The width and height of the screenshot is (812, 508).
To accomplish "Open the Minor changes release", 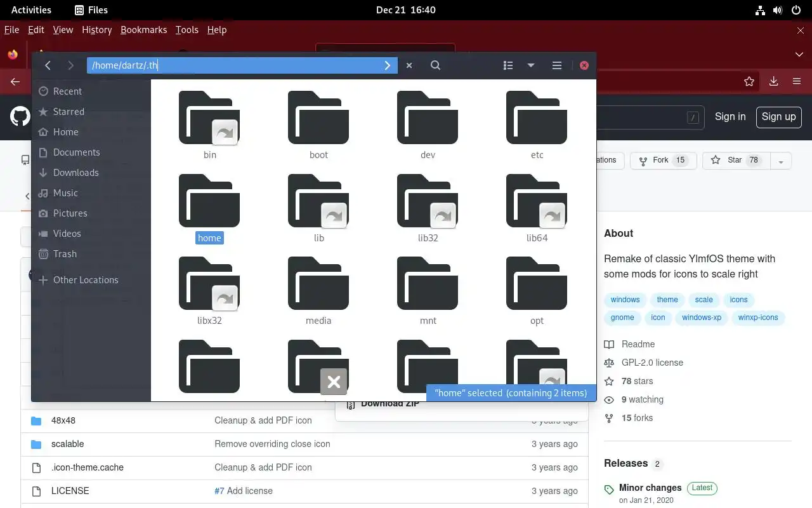I will coord(650,488).
